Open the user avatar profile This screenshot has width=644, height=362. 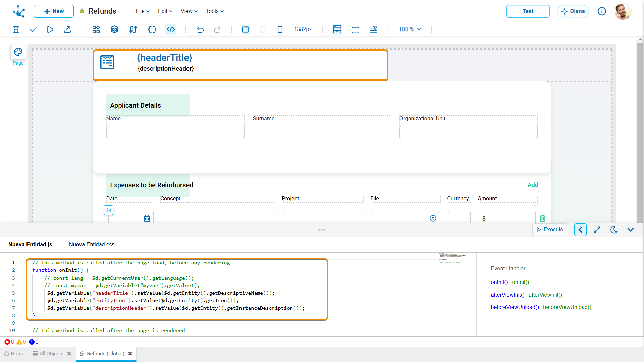(x=623, y=11)
